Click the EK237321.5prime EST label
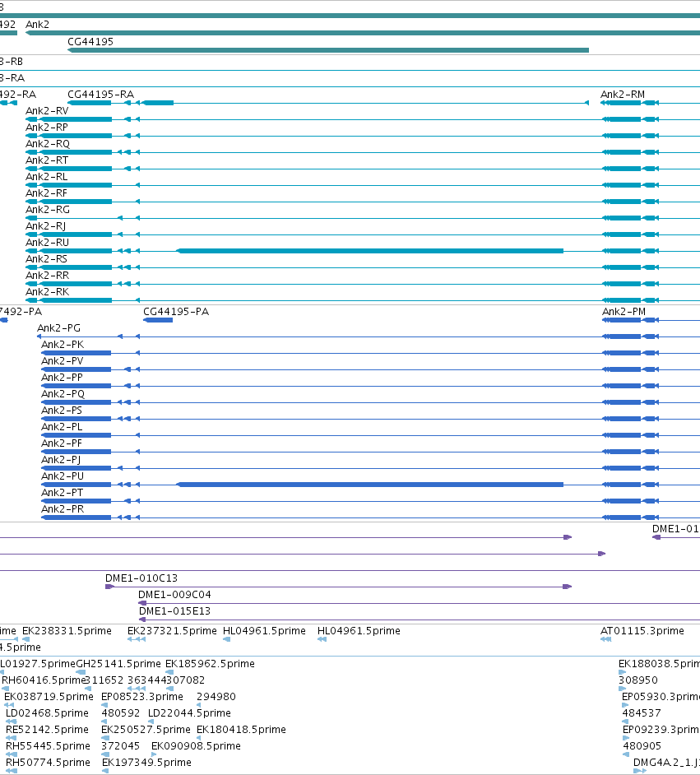The height and width of the screenshot is (775, 700). [x=172, y=631]
